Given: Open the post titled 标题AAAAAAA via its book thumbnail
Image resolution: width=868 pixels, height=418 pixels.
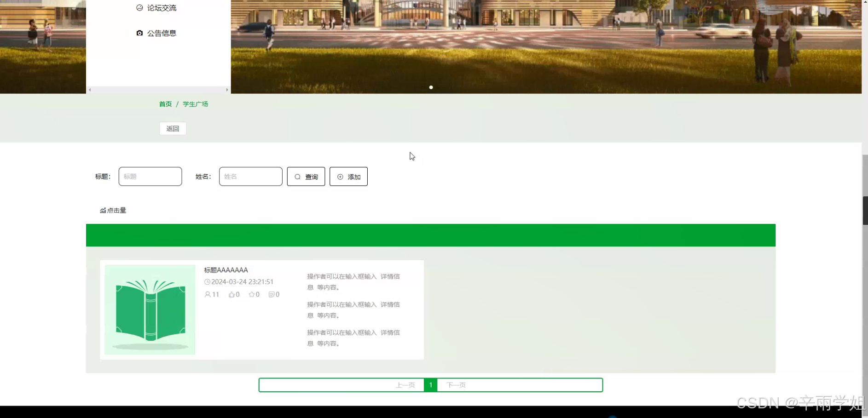Looking at the screenshot, I should 150,310.
